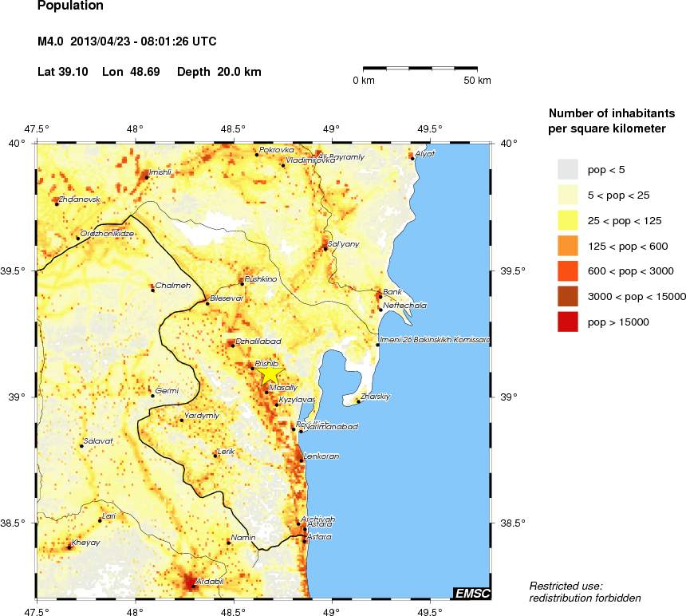Click the '3000 < pop < 15000' brown swatch
Image resolution: width=686 pixels, height=616 pixels.
tap(567, 296)
